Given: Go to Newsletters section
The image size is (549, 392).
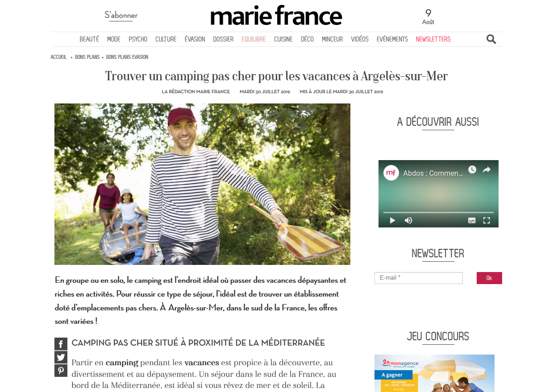Looking at the screenshot, I should [x=433, y=39].
